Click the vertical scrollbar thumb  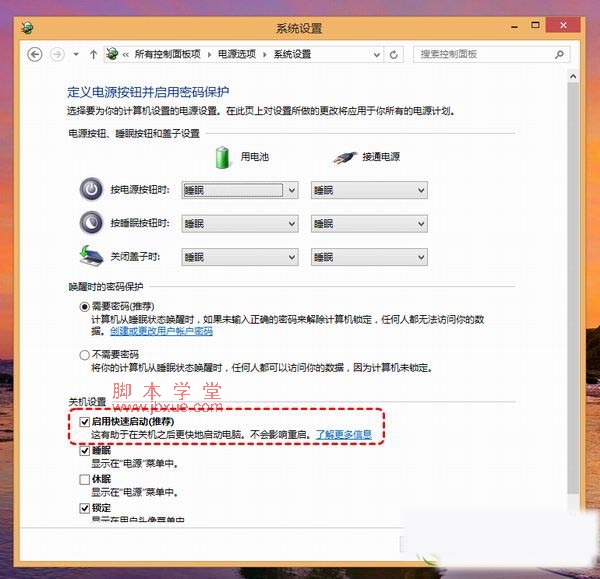pyautogui.click(x=573, y=287)
